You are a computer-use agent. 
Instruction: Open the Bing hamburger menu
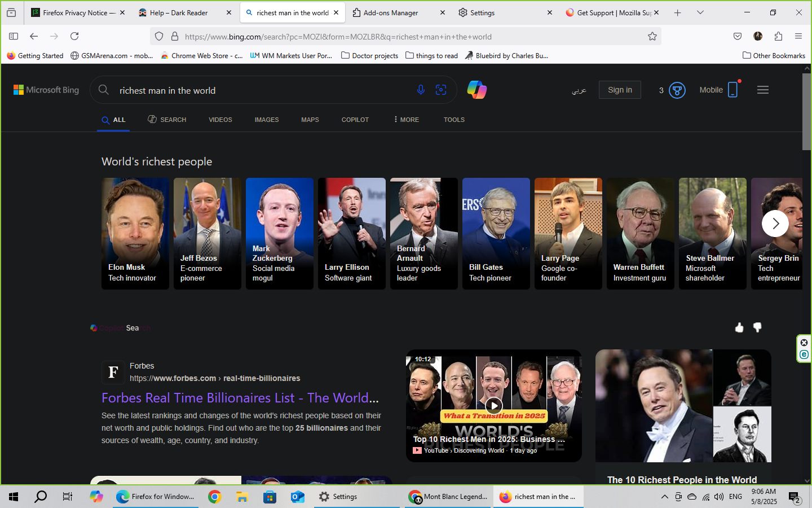(763, 90)
